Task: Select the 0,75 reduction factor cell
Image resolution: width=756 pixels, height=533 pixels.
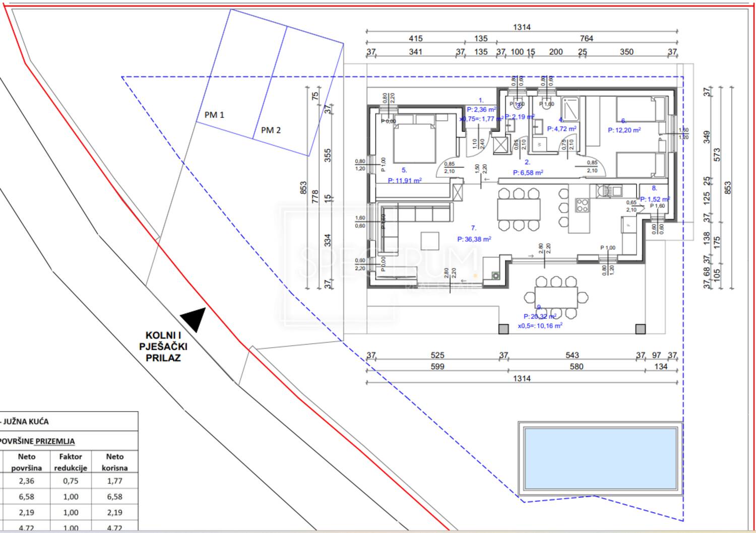Action: tap(71, 481)
